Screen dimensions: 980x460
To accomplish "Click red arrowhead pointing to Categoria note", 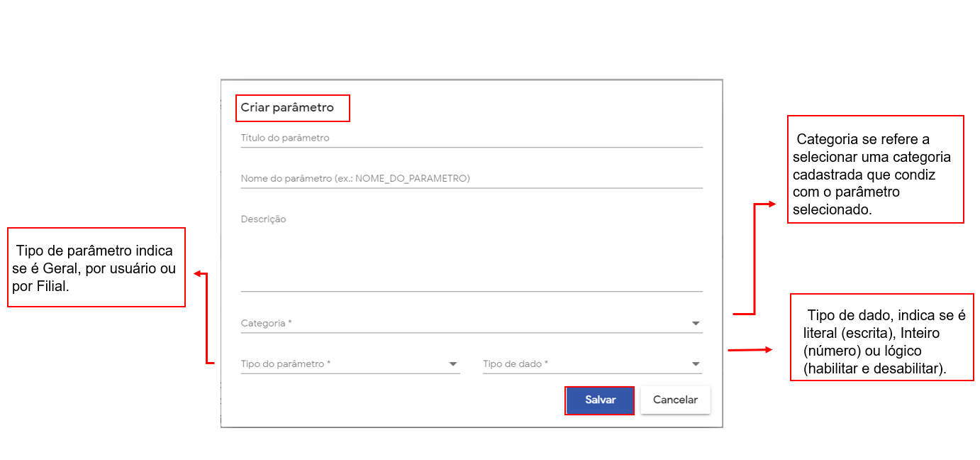I will [773, 204].
